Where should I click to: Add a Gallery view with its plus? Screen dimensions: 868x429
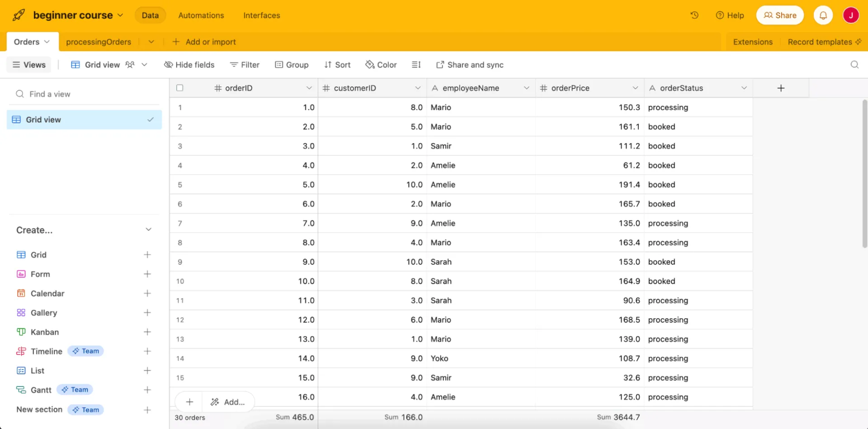click(x=147, y=312)
